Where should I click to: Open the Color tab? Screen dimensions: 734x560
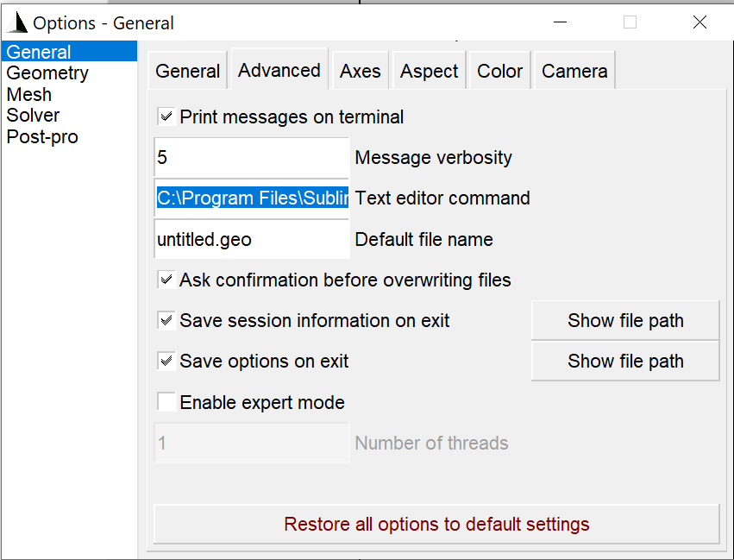click(499, 72)
